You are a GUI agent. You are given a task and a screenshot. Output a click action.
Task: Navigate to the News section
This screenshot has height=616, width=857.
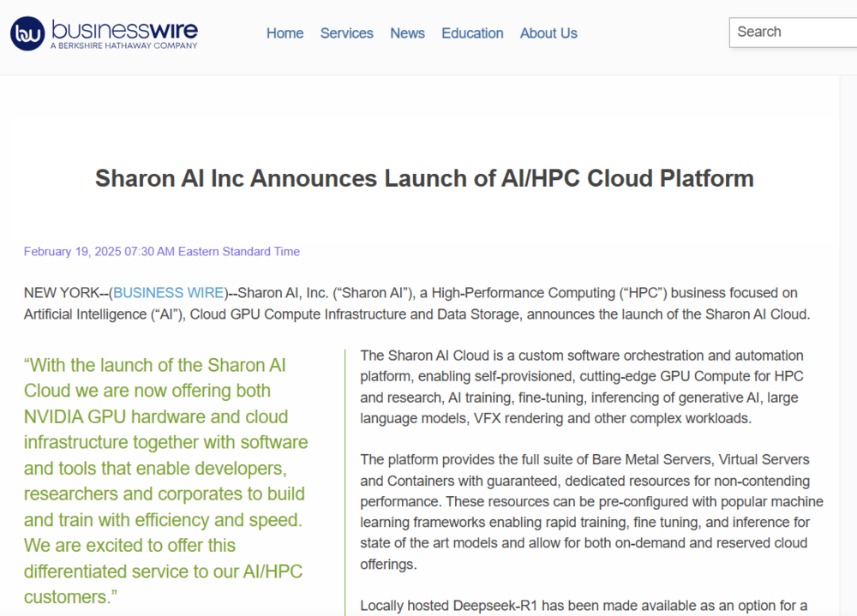pos(407,33)
